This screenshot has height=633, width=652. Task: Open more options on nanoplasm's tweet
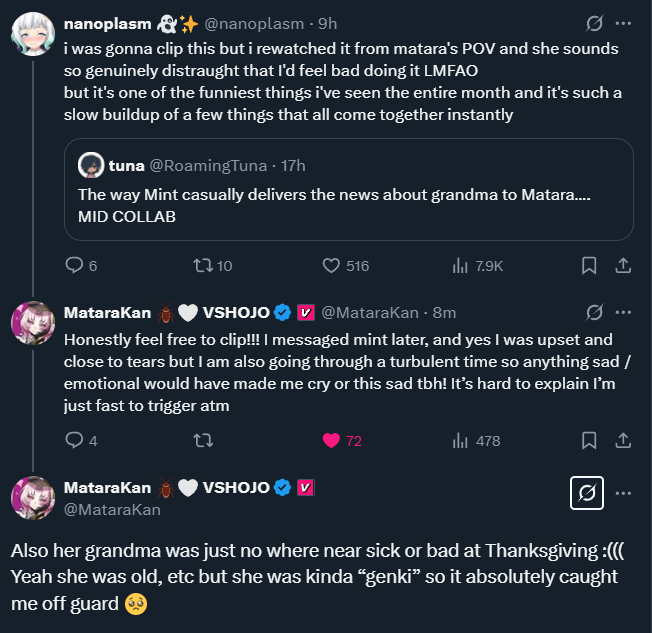pyautogui.click(x=624, y=23)
